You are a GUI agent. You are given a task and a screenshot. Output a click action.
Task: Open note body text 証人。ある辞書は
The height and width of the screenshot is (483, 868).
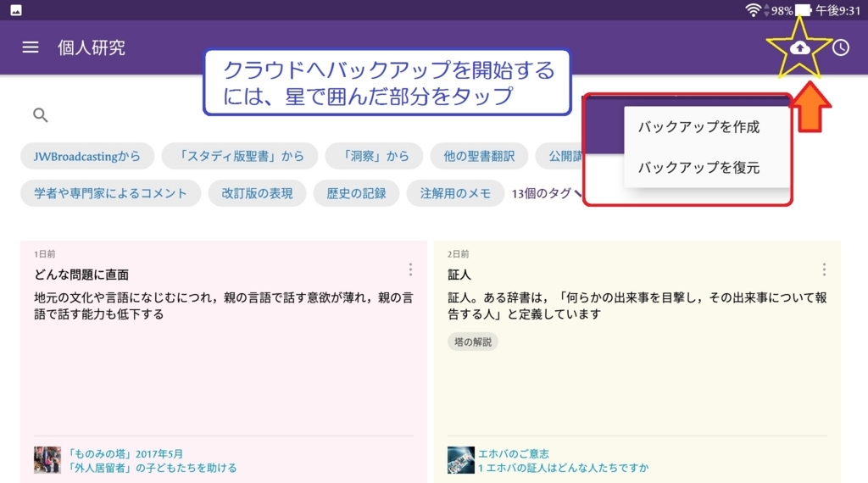click(x=637, y=306)
